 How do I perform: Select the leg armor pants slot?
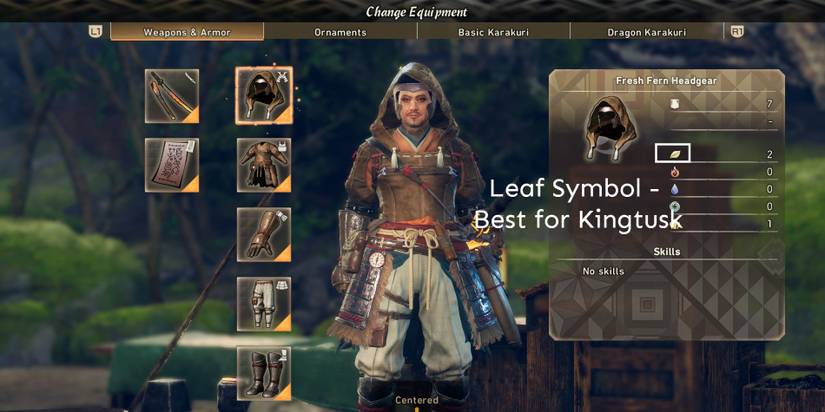tap(264, 304)
